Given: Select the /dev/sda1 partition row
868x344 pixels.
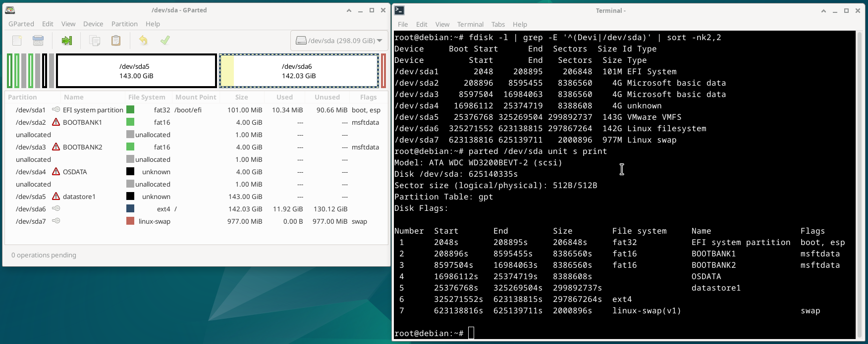Looking at the screenshot, I should pyautogui.click(x=196, y=110).
